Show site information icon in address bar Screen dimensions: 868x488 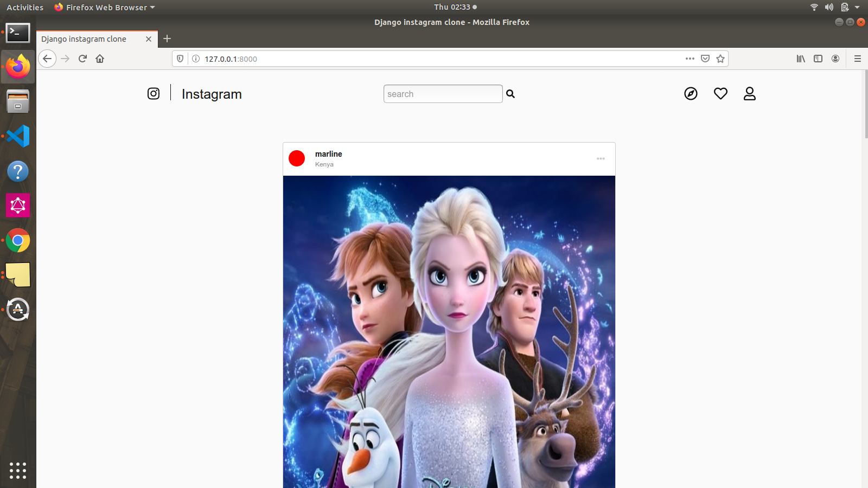(x=196, y=59)
